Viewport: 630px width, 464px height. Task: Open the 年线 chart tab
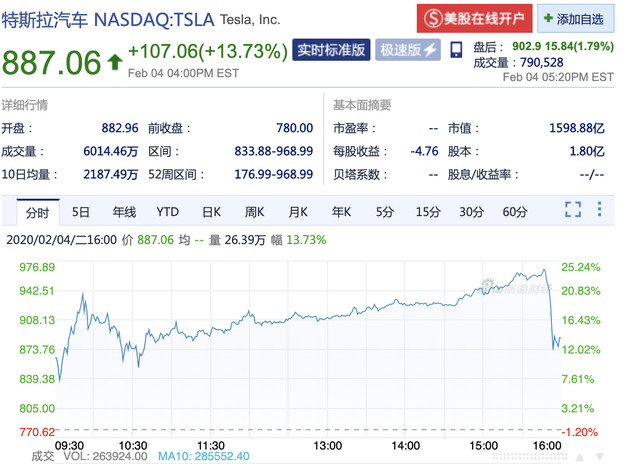(124, 211)
